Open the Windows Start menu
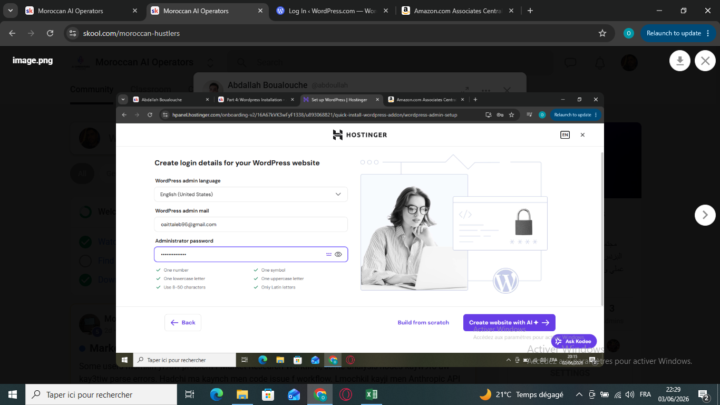 (12, 394)
